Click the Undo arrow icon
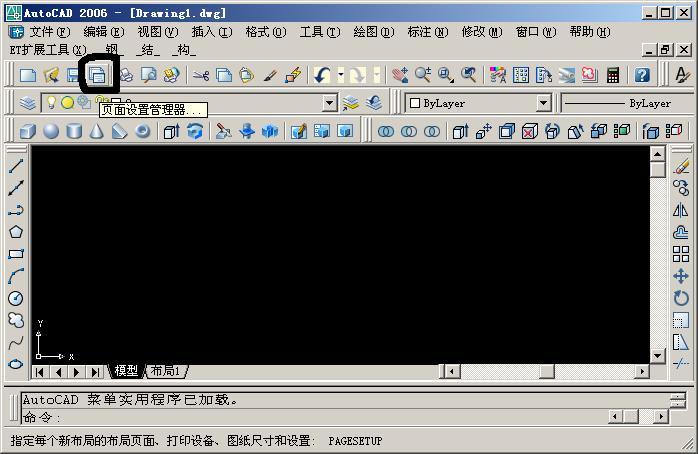The image size is (698, 454). click(x=321, y=75)
